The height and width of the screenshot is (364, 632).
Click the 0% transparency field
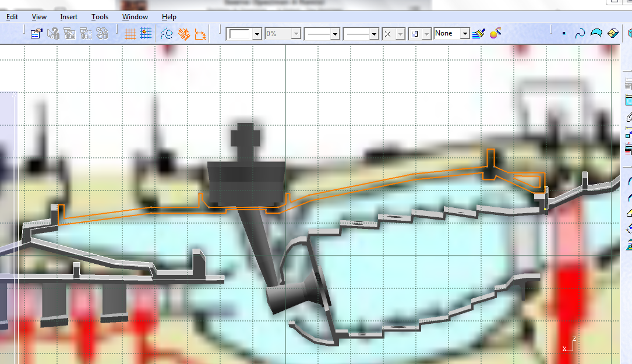(x=278, y=34)
